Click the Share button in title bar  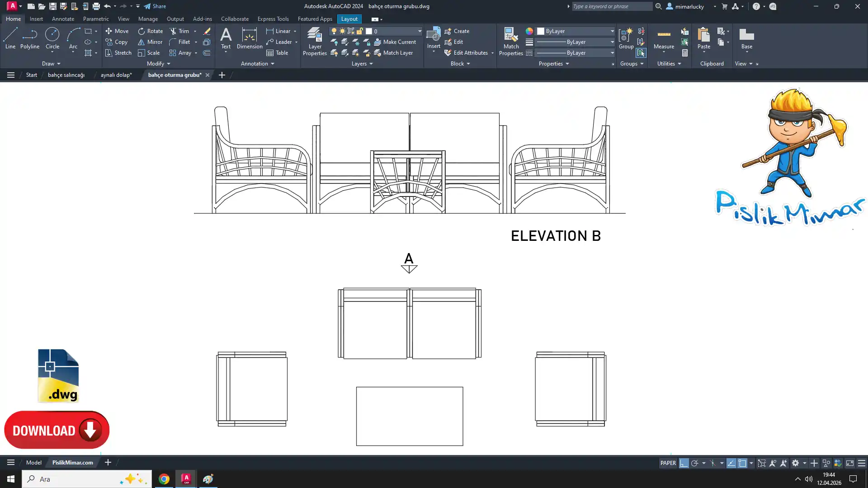155,6
